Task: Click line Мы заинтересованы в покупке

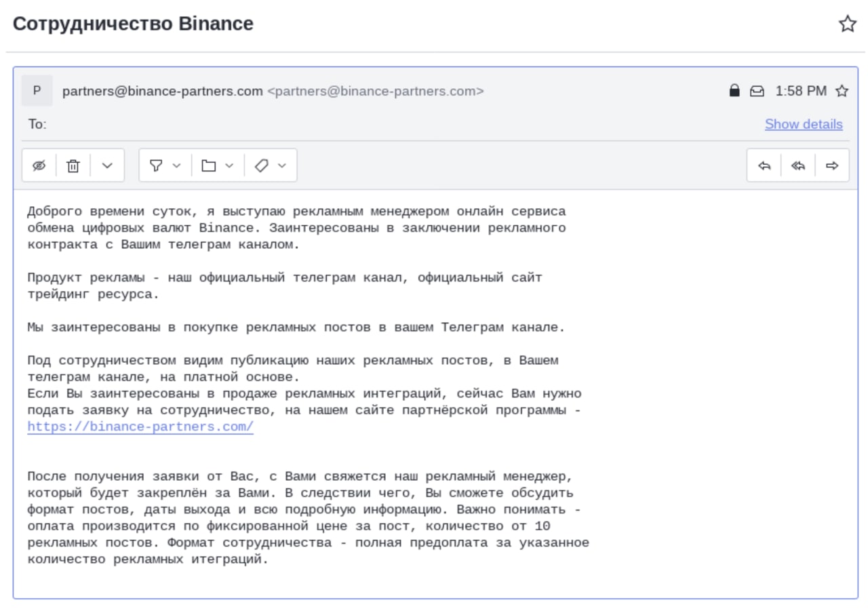Action: 296,328
